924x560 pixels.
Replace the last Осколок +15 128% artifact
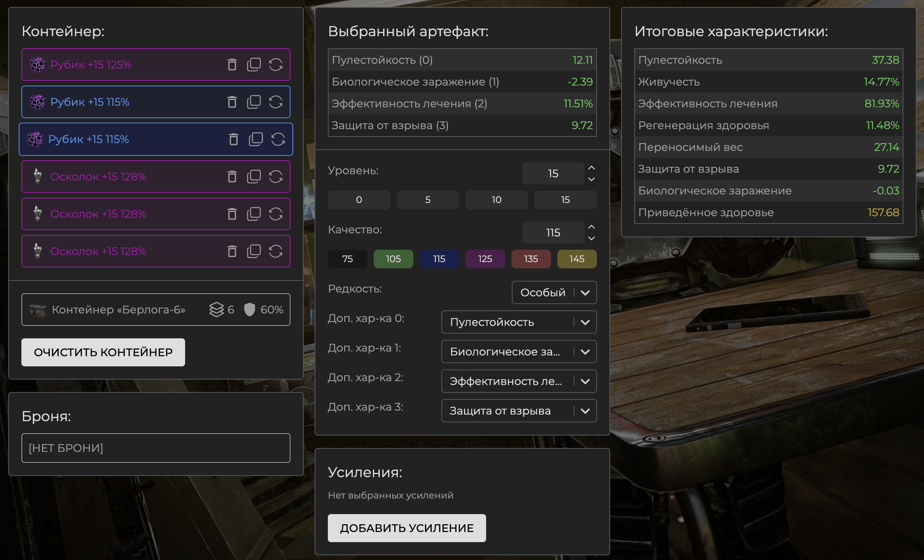(x=276, y=251)
